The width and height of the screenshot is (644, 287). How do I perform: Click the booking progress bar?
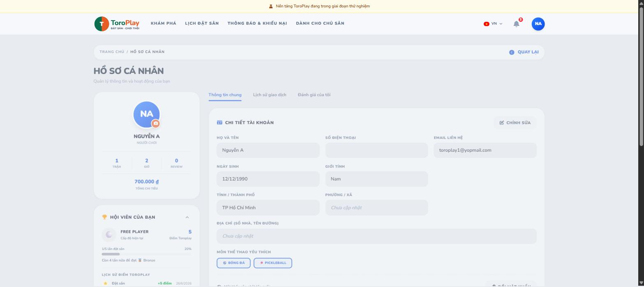click(147, 254)
